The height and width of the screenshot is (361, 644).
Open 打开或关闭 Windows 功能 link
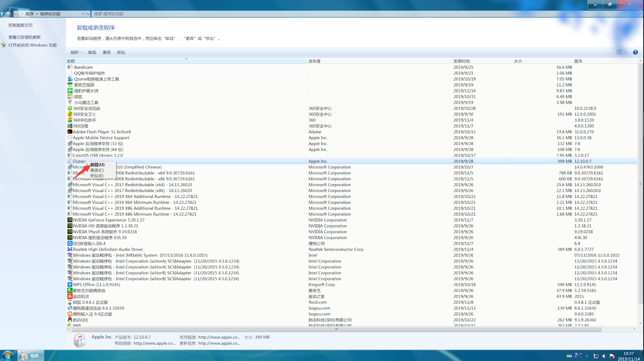33,45
